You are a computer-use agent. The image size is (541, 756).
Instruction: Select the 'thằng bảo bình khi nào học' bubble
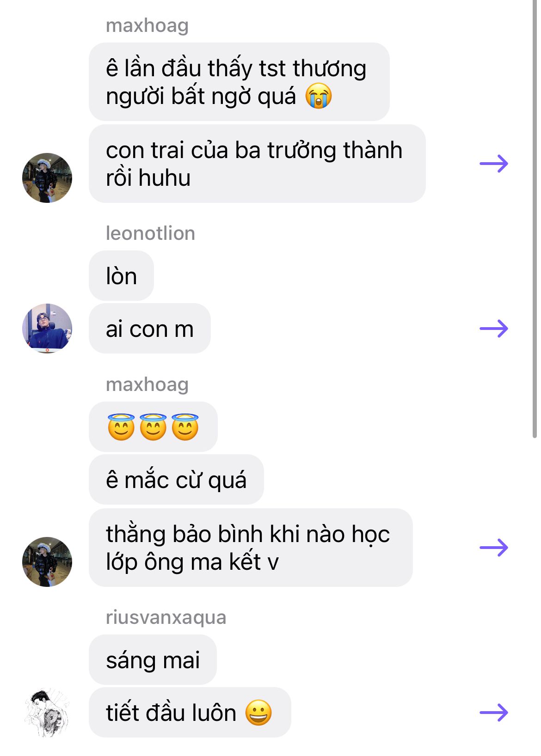point(251,548)
